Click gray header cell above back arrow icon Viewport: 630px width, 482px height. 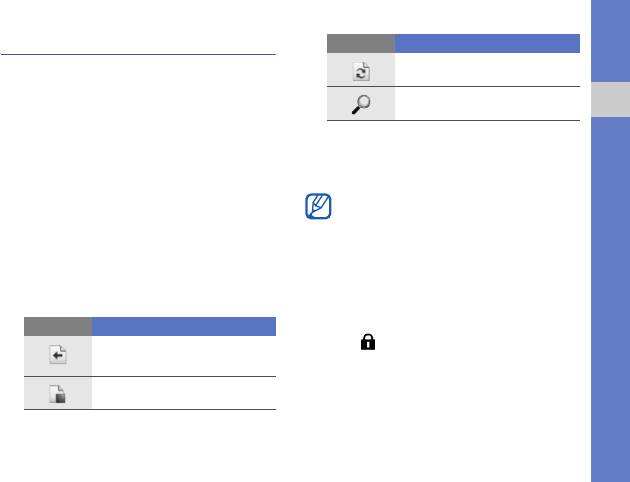(x=58, y=326)
